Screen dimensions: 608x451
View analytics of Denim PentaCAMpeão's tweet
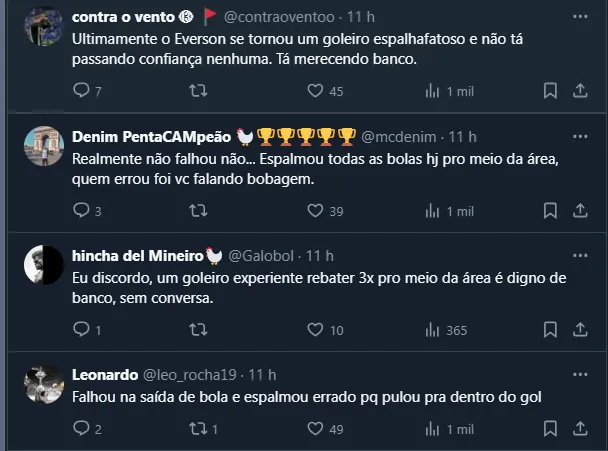click(433, 210)
